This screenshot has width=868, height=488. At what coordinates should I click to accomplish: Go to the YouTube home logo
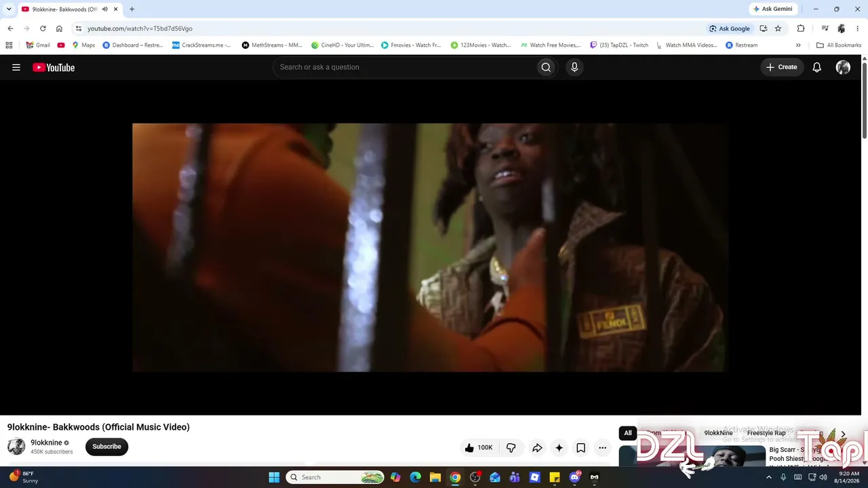[54, 67]
